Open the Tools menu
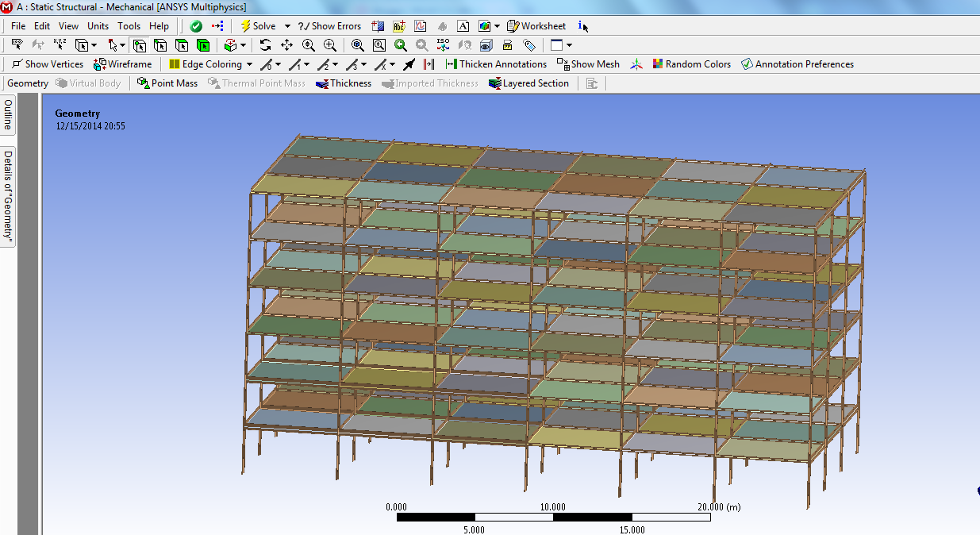This screenshot has width=980, height=535. click(129, 25)
